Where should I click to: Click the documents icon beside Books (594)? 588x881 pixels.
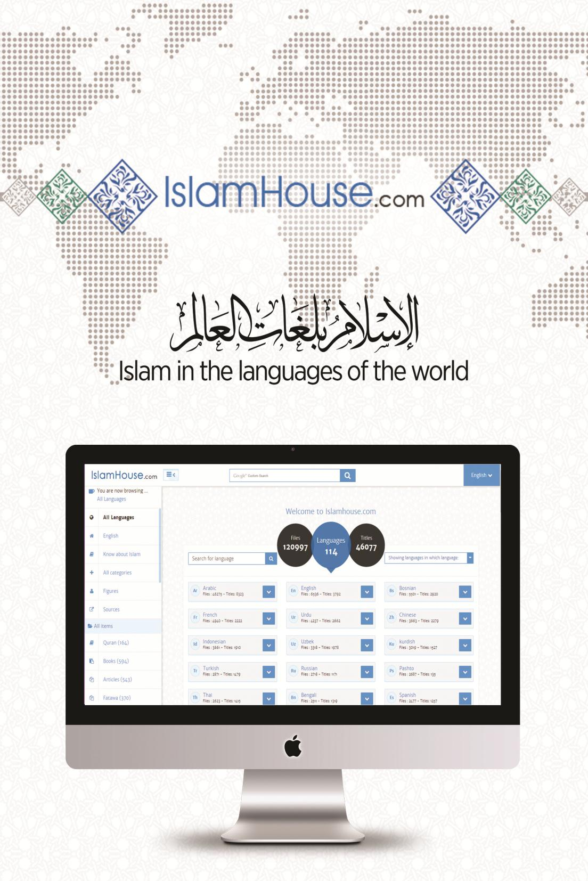(x=92, y=661)
